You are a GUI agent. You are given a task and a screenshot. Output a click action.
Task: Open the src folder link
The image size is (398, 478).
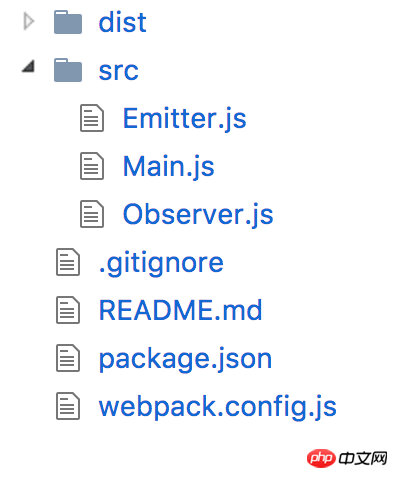119,71
